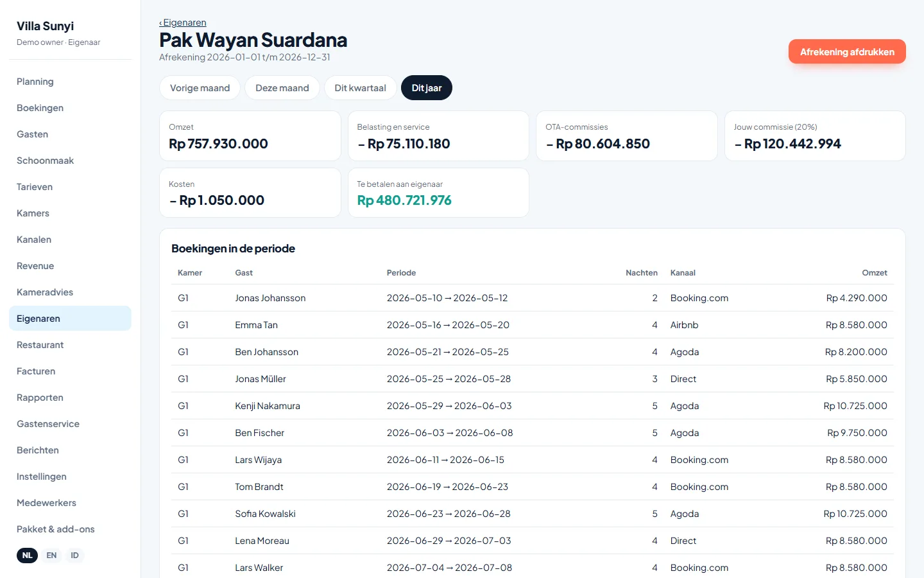
Task: Open the Schoonmaak section
Action: 70,161
